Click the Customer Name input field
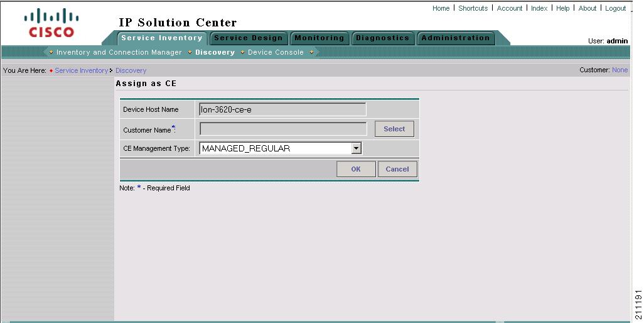This screenshot has height=323, width=644. (283, 129)
